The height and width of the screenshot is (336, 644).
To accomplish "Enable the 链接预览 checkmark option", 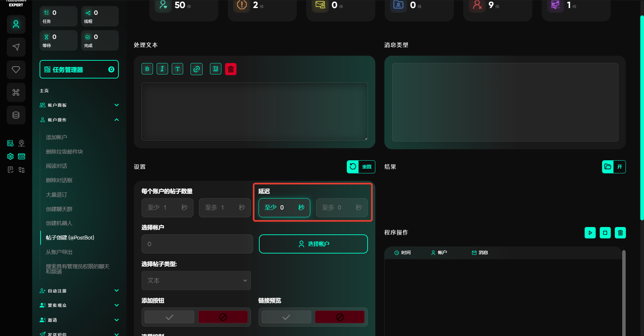I will point(286,317).
